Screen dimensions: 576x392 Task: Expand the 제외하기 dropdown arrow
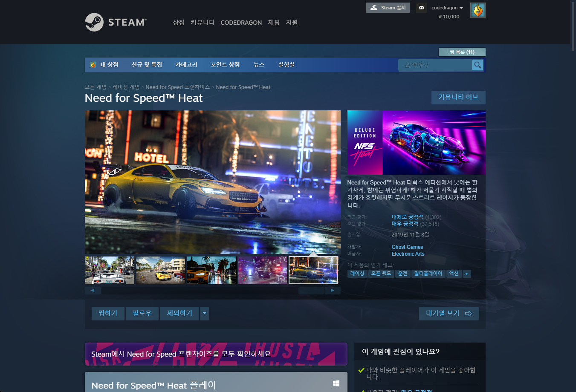(x=204, y=314)
